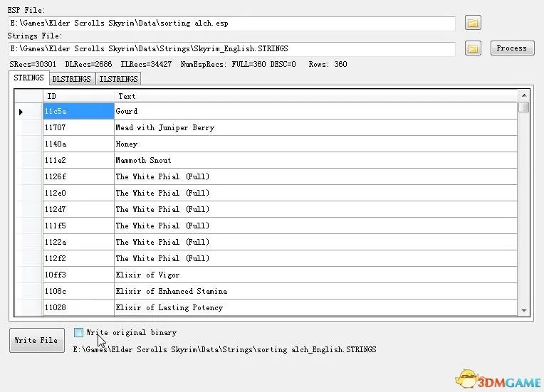Select White Phial text in row 112e0

(x=315, y=193)
